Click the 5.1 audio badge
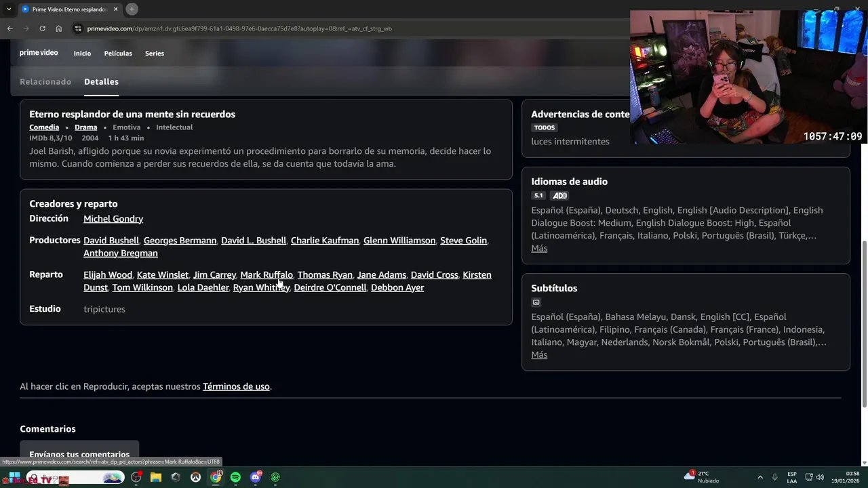 [x=538, y=196]
